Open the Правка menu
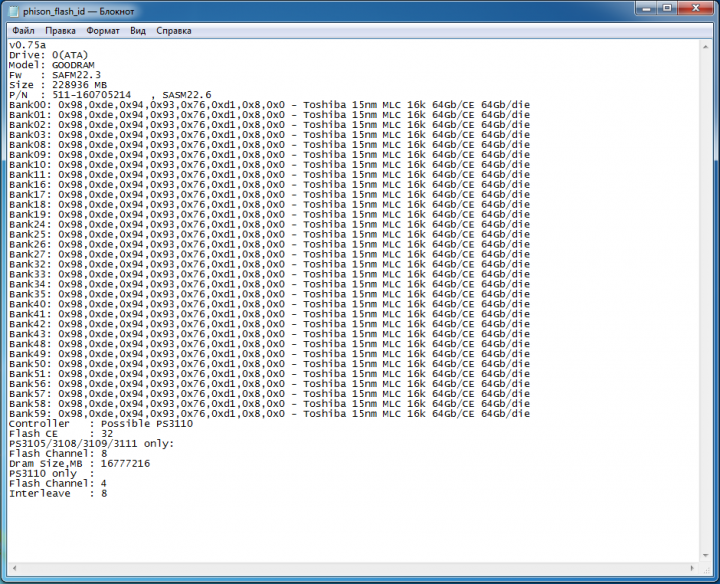720x584 pixels. [60, 31]
